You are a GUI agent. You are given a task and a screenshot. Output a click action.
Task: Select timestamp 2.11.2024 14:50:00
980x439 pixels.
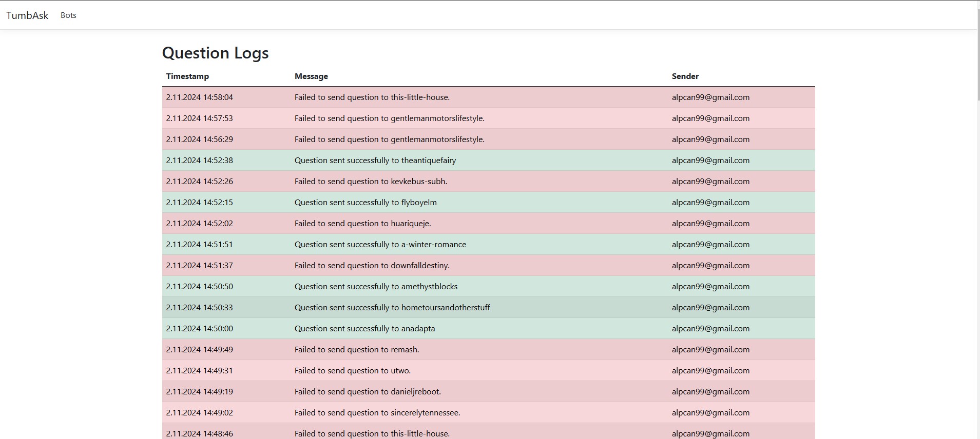point(199,329)
